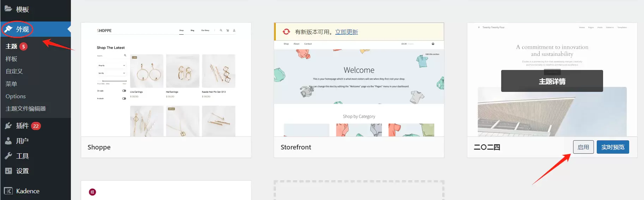This screenshot has height=200, width=644.
Task: Click the 用户 person icon
Action: coord(8,141)
